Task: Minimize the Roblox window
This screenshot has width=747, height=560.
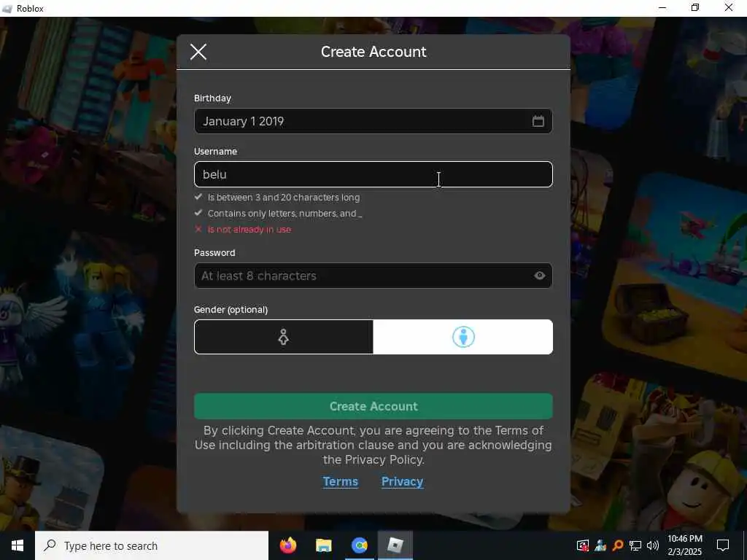Action: click(662, 7)
